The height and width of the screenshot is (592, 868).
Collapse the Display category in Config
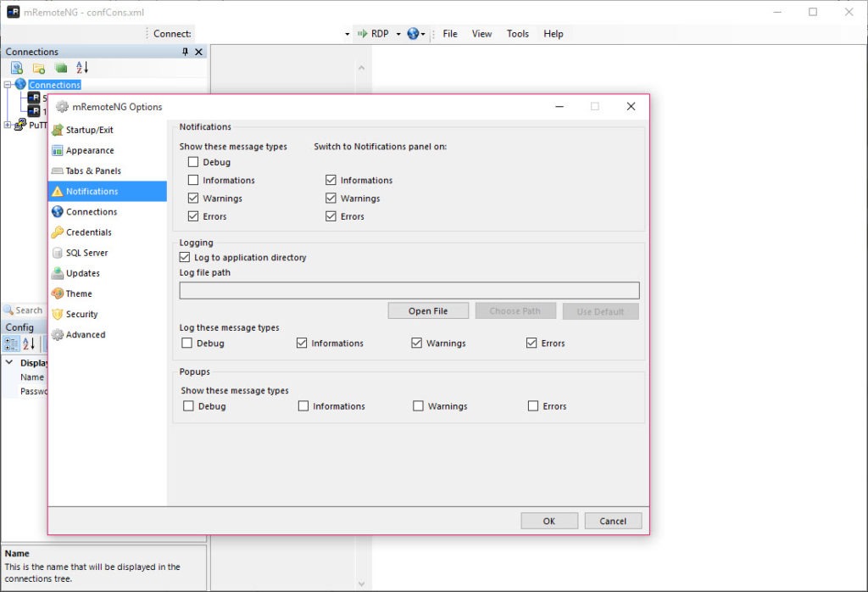(x=9, y=362)
